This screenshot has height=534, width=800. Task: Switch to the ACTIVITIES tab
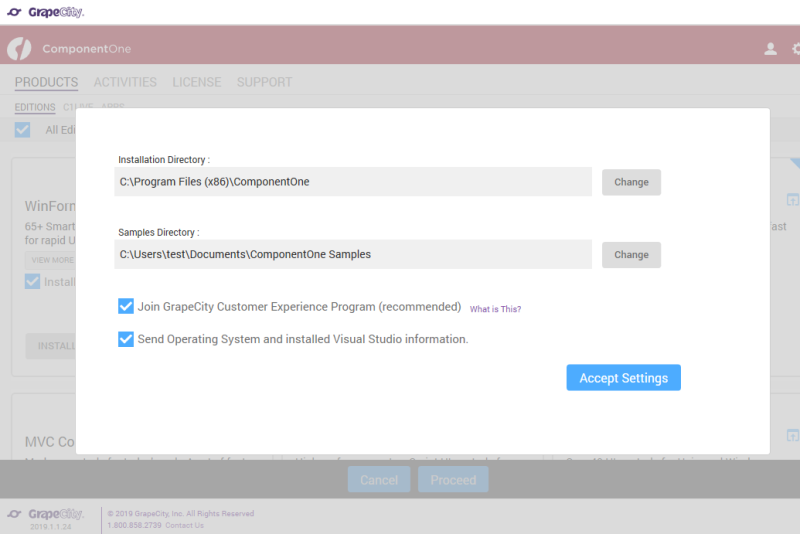pyautogui.click(x=125, y=82)
